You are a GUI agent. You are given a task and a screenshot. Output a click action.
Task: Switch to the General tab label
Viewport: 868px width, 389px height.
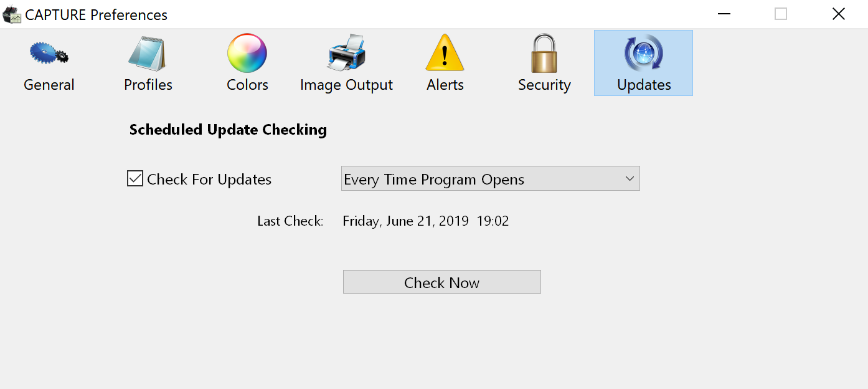pos(49,85)
